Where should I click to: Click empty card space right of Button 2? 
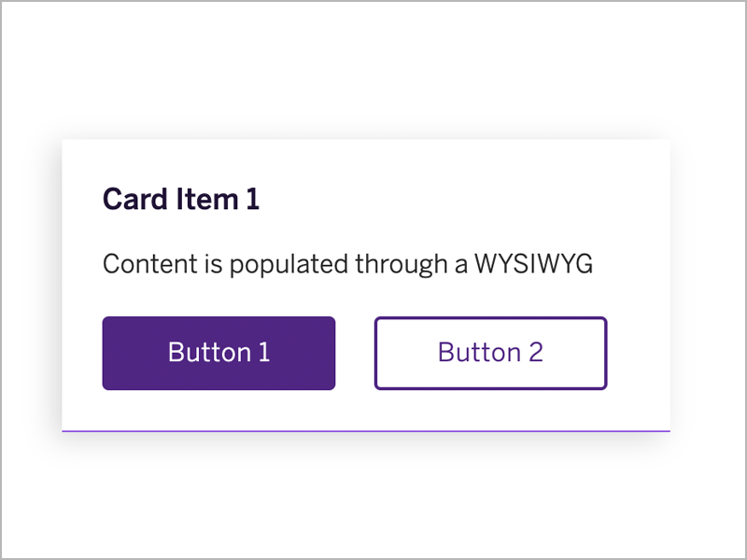639,353
